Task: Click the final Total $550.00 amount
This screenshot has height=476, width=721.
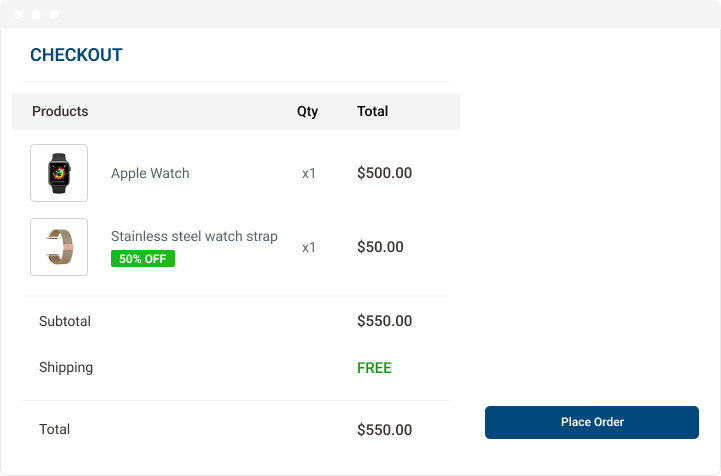Action: coord(384,430)
